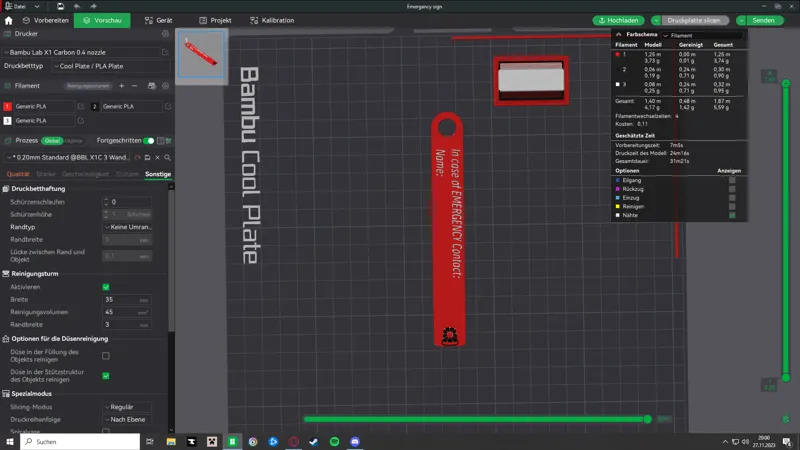The height and width of the screenshot is (450, 800).
Task: Edit filament 3 Generic PLA preset
Action: (x=81, y=120)
